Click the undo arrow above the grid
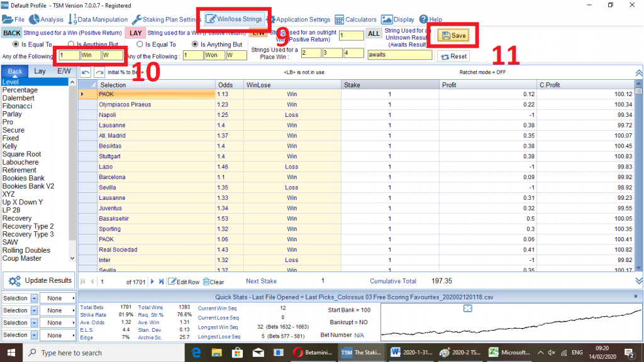The width and height of the screenshot is (644, 362). click(86, 72)
